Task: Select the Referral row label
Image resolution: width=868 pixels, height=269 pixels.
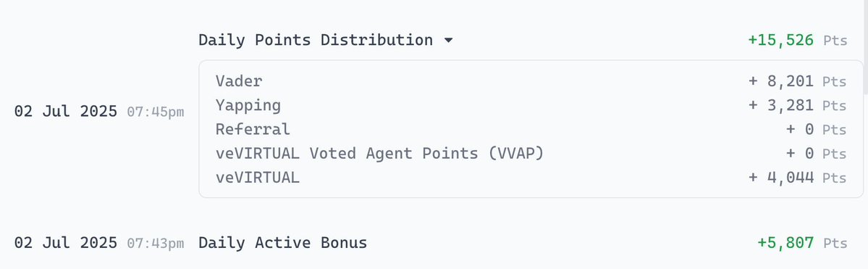Action: click(253, 129)
